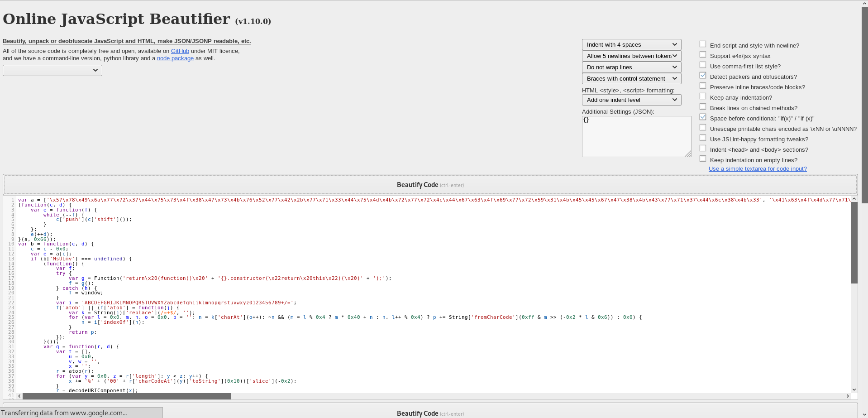Viewport: 868px width, 418px height.
Task: Toggle Space before conditional checkbox
Action: click(703, 117)
